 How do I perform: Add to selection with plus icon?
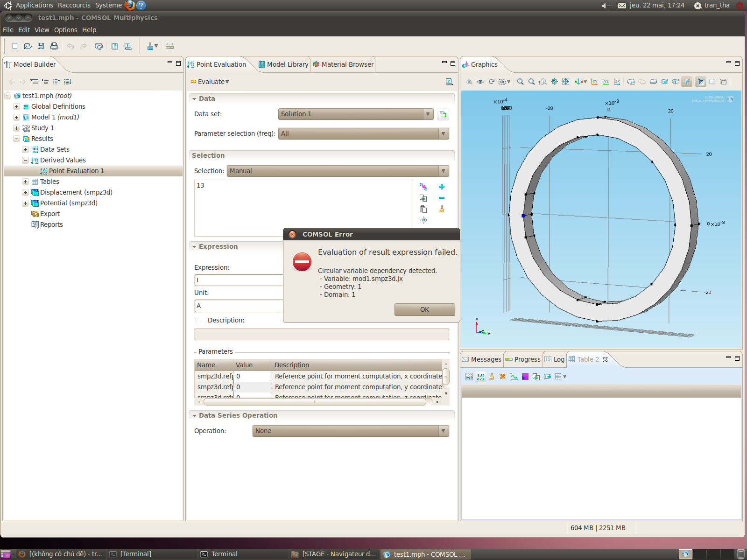tap(442, 187)
